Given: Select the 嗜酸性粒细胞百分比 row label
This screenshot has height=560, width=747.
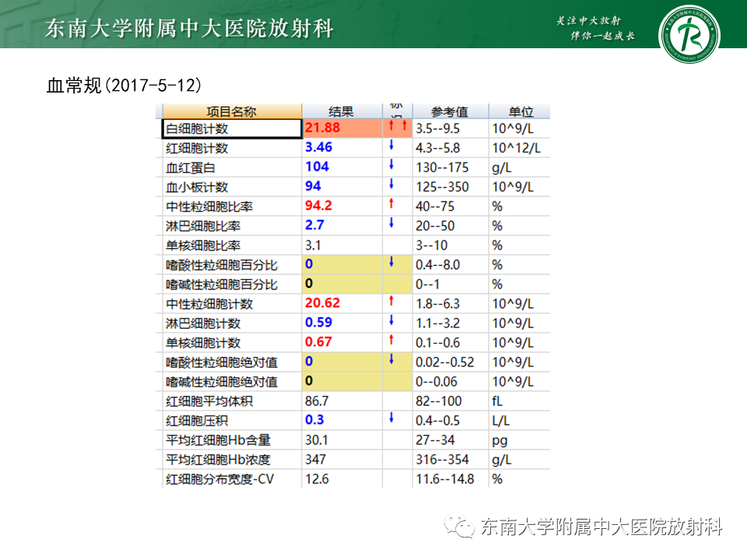Looking at the screenshot, I should pyautogui.click(x=222, y=265).
